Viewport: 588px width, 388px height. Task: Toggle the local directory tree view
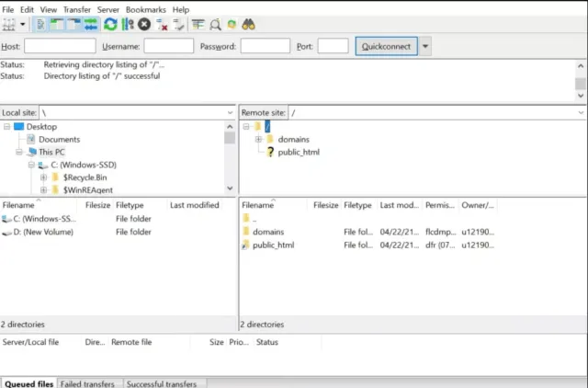click(x=56, y=24)
